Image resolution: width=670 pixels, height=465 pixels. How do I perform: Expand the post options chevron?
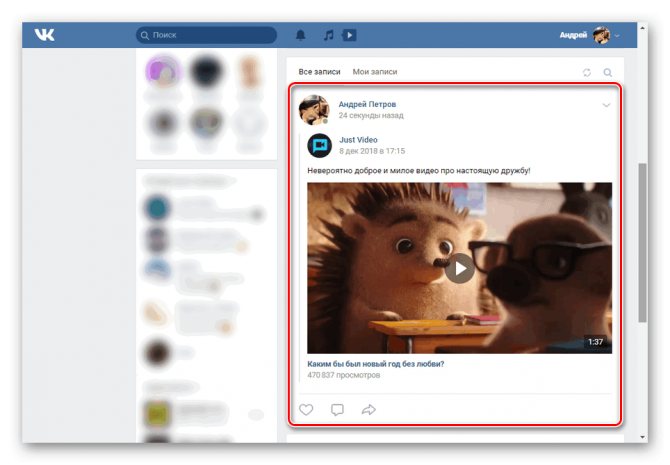[606, 105]
